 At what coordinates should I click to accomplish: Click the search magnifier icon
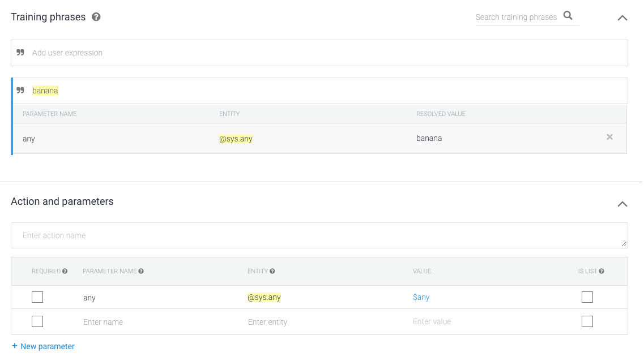tap(568, 16)
